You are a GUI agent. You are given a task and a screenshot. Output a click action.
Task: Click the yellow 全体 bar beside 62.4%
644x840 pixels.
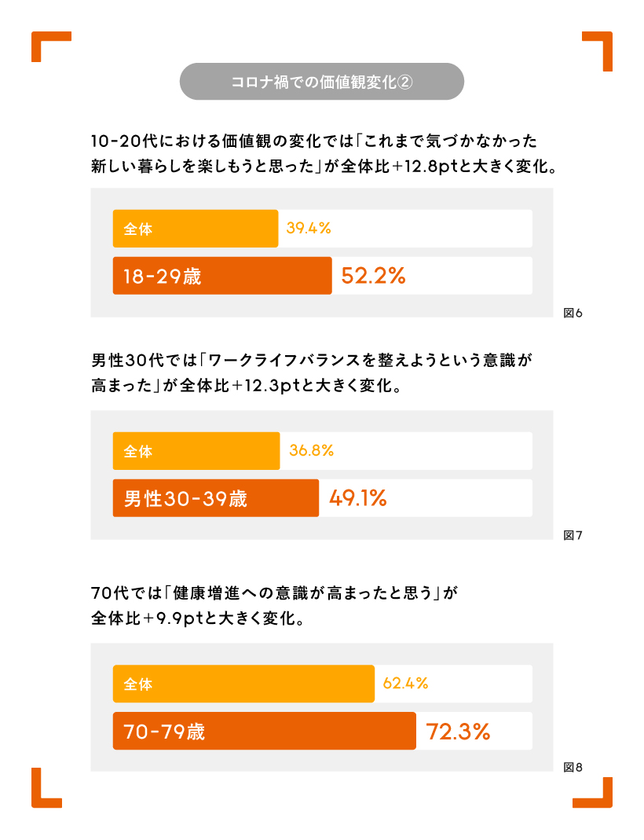pyautogui.click(x=243, y=684)
